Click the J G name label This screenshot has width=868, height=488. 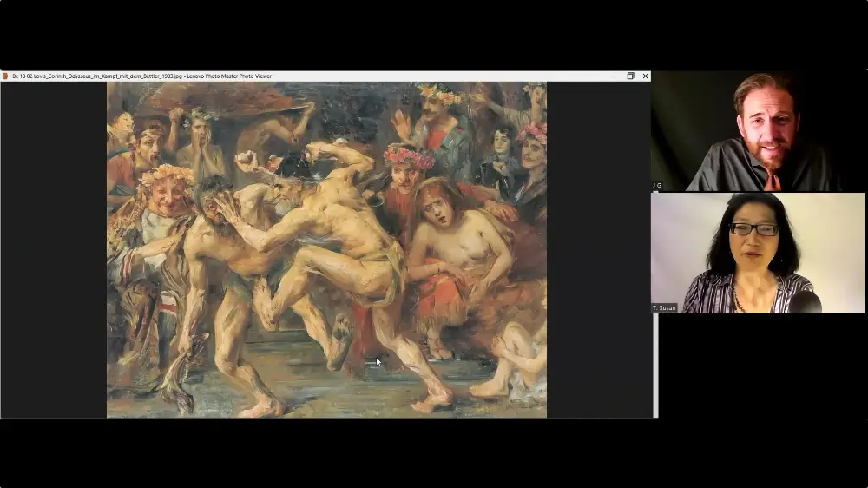(657, 186)
